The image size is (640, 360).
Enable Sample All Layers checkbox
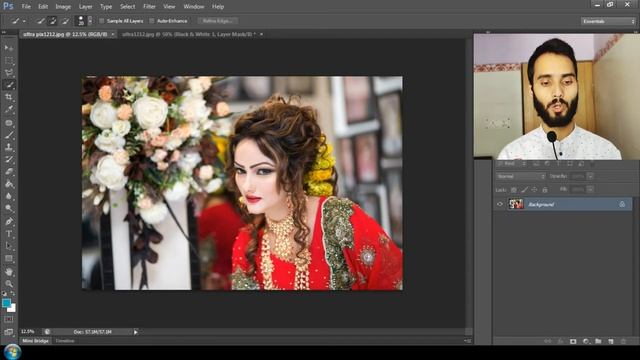(102, 21)
